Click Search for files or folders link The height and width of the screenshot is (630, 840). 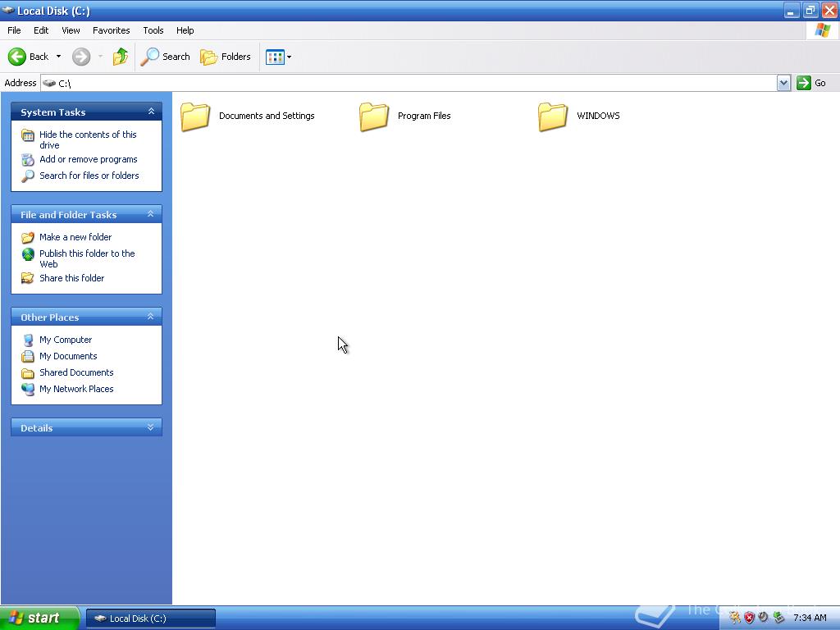tap(89, 176)
